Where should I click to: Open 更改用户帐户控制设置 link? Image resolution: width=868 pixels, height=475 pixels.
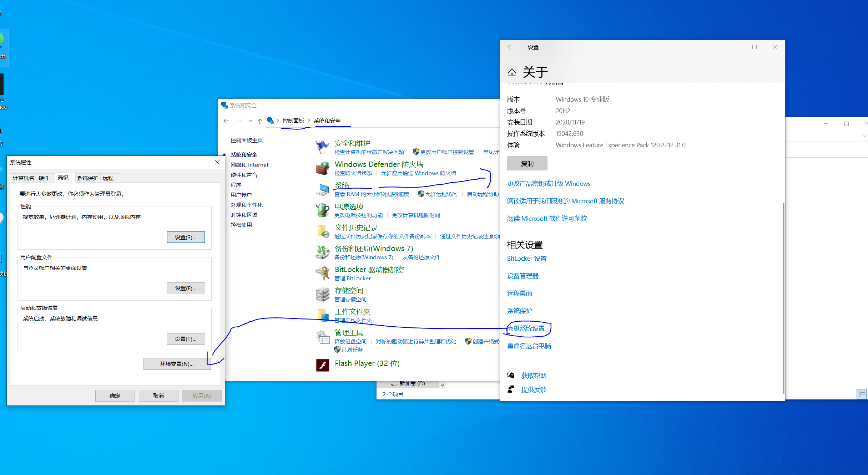click(447, 152)
